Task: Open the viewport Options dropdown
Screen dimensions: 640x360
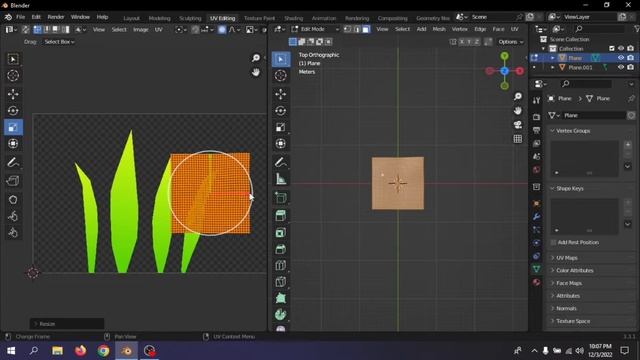Action: (511, 42)
